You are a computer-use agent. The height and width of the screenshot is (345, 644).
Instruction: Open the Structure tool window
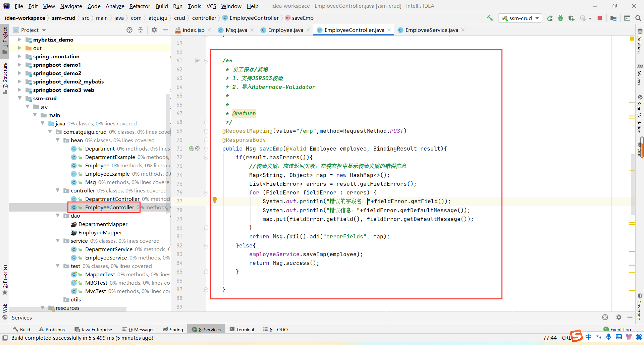click(5, 78)
